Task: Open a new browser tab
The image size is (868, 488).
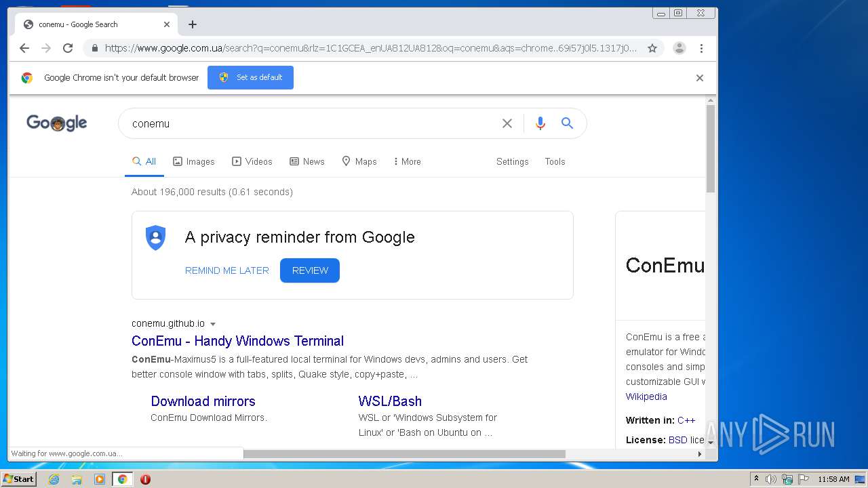Action: click(x=193, y=24)
